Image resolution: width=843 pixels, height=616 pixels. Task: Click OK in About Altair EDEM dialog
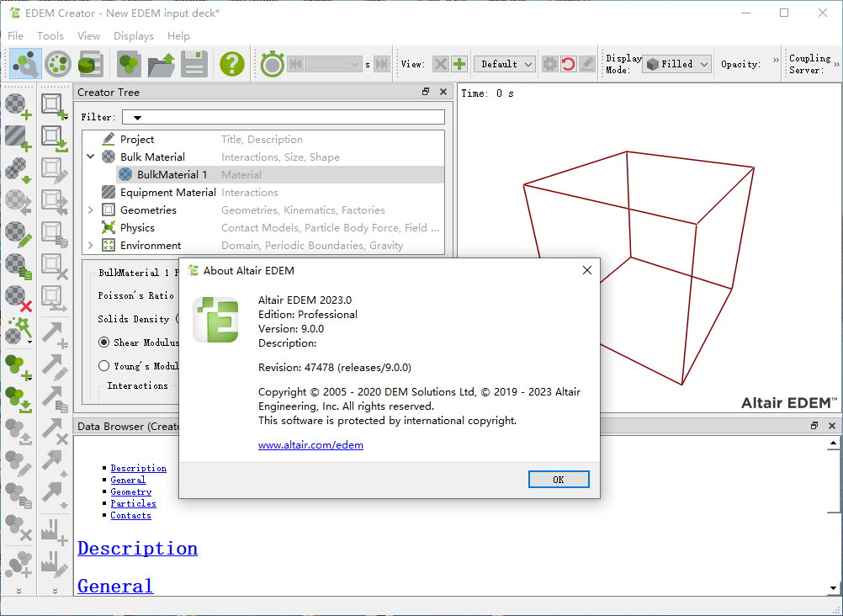point(559,480)
